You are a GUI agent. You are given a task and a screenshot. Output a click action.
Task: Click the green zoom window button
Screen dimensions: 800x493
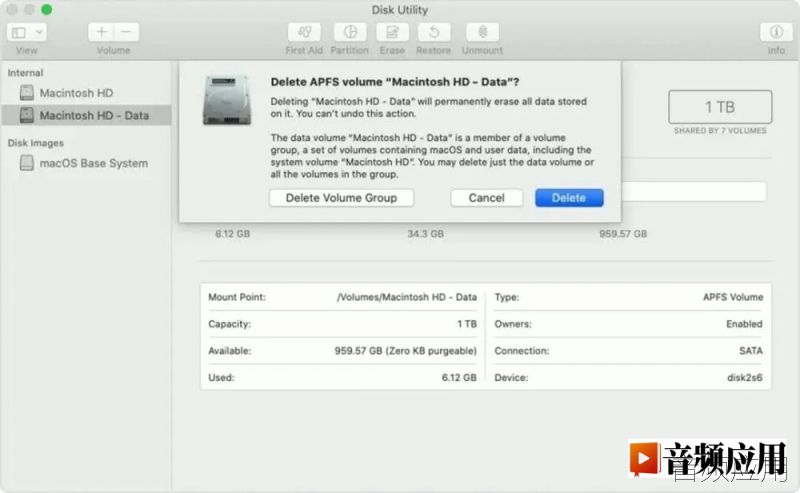46,10
